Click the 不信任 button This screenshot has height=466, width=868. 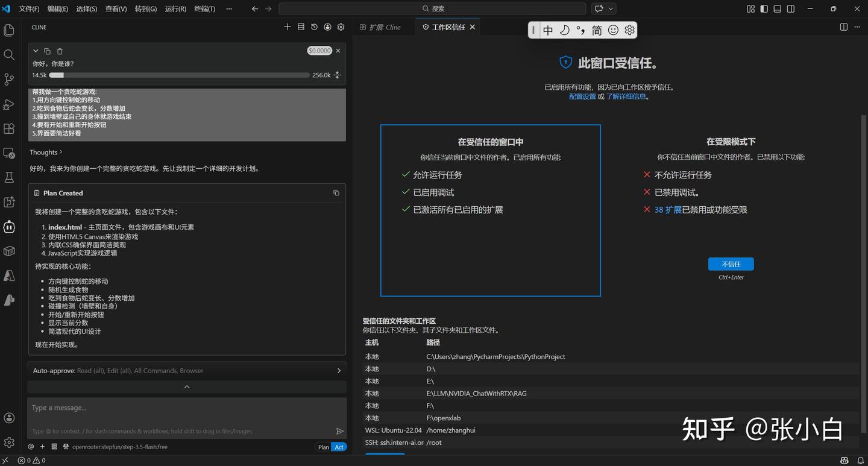[x=731, y=264]
